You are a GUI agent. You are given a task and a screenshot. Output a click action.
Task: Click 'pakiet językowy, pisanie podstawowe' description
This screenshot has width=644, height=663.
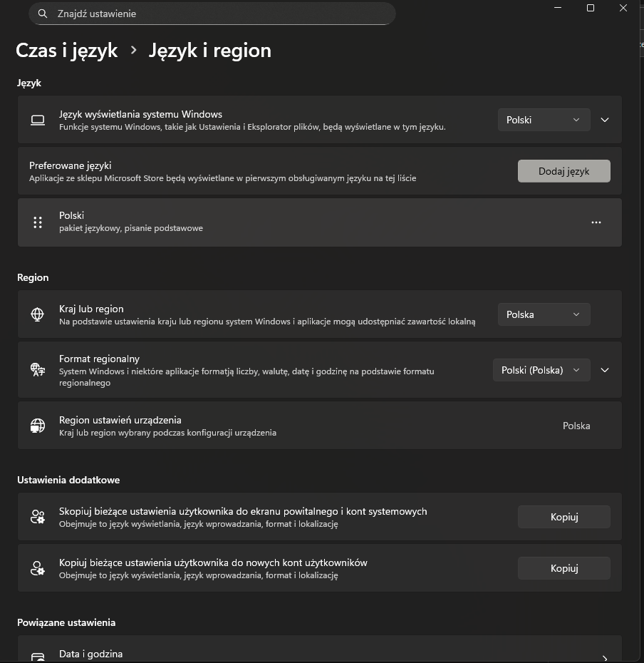coord(131,228)
